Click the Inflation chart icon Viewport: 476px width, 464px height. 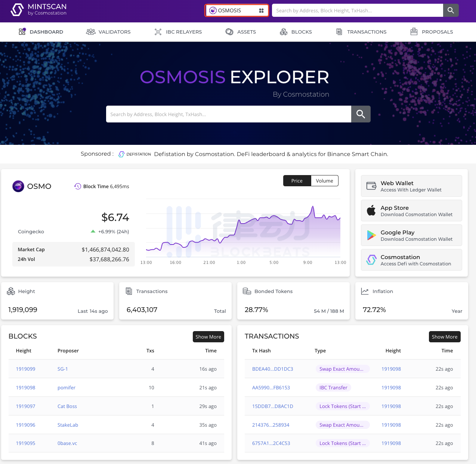[365, 291]
